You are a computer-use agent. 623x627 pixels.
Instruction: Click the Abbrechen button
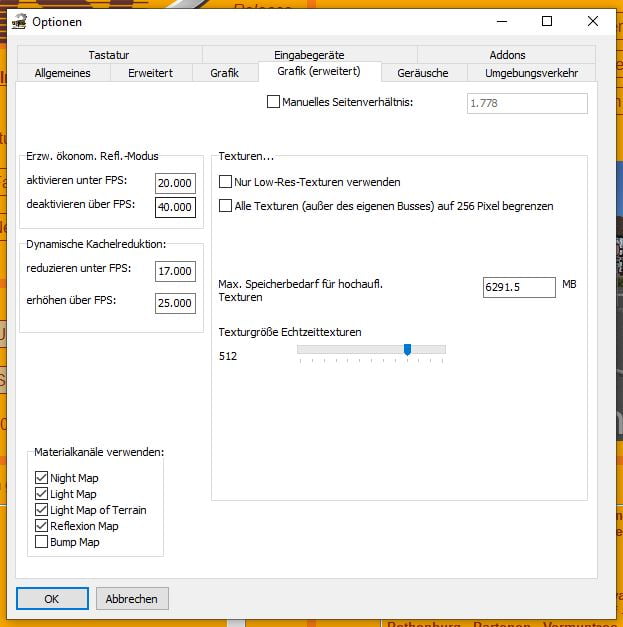pyautogui.click(x=132, y=599)
